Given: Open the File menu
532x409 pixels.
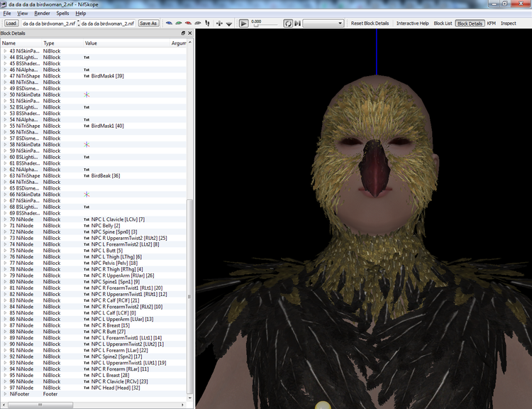Looking at the screenshot, I should [x=7, y=13].
